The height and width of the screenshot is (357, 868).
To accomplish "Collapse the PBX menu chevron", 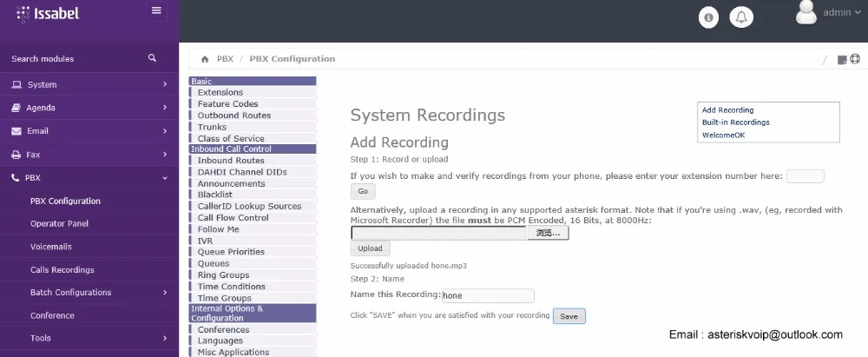I will [x=165, y=178].
